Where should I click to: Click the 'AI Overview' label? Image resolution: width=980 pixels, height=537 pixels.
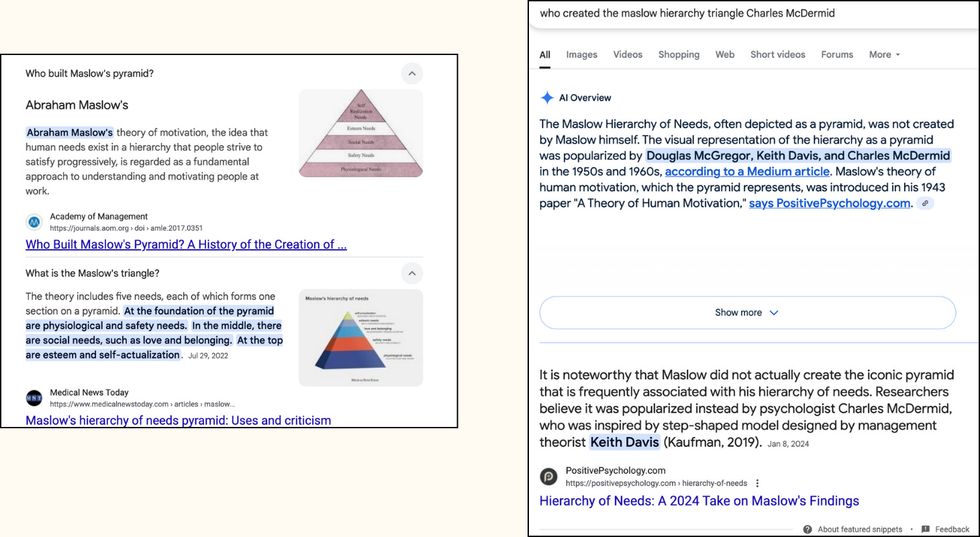point(585,98)
